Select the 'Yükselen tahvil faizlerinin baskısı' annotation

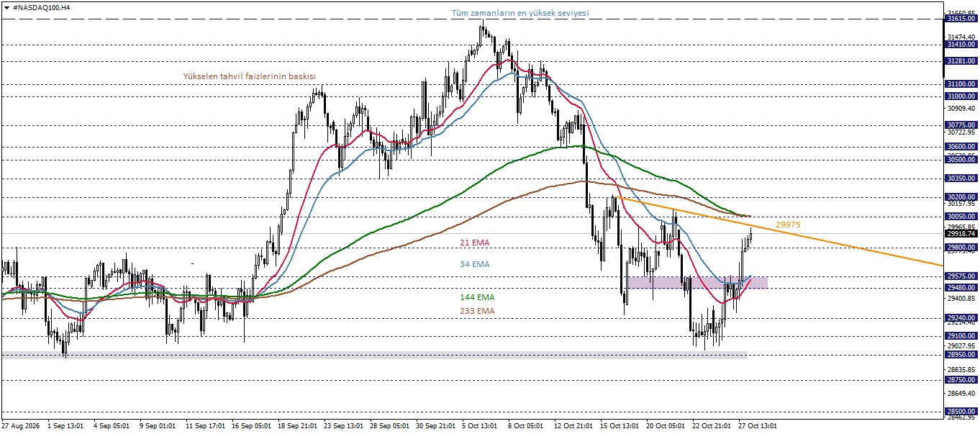(x=250, y=76)
